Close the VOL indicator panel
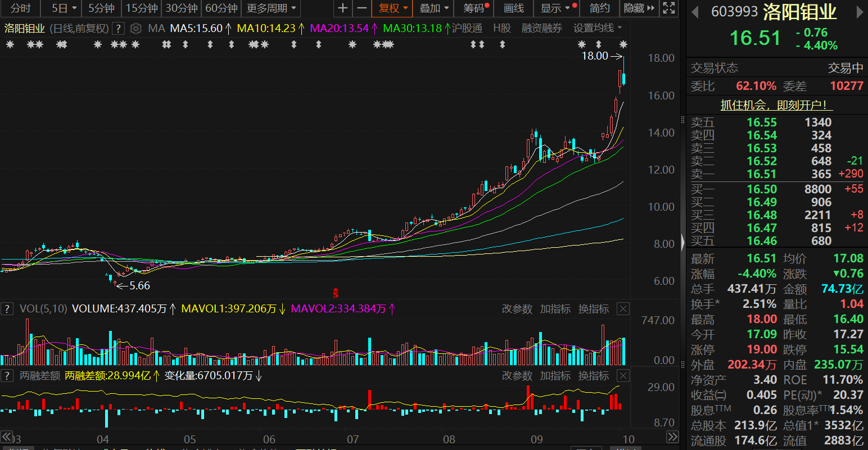Image resolution: width=868 pixels, height=450 pixels. pos(623,309)
